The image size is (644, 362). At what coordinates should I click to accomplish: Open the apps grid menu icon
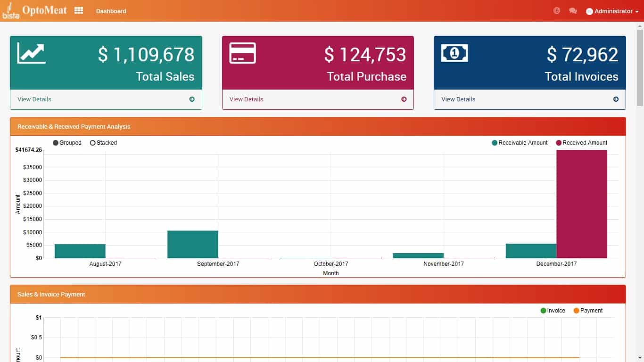[x=79, y=10]
